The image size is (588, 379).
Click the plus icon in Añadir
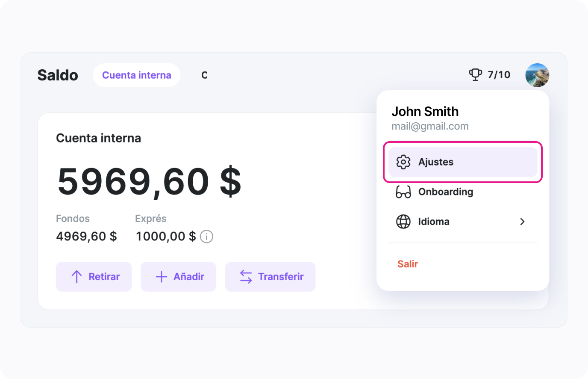161,277
